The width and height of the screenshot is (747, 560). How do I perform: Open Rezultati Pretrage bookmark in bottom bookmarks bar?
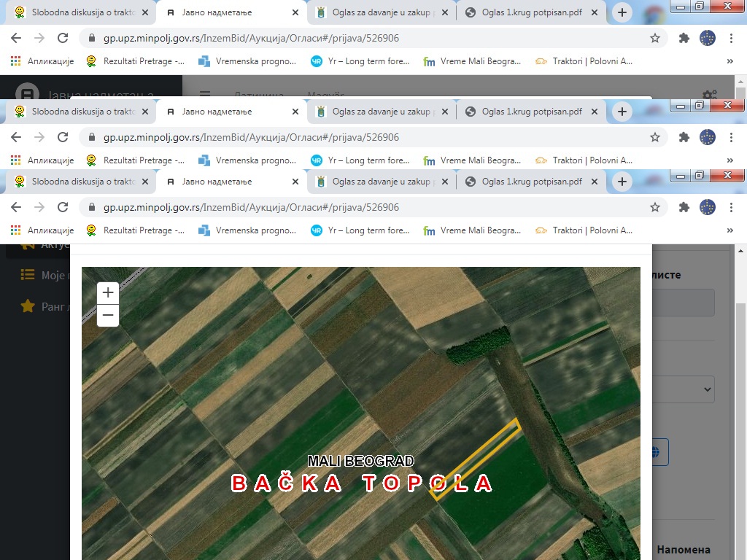tap(135, 230)
